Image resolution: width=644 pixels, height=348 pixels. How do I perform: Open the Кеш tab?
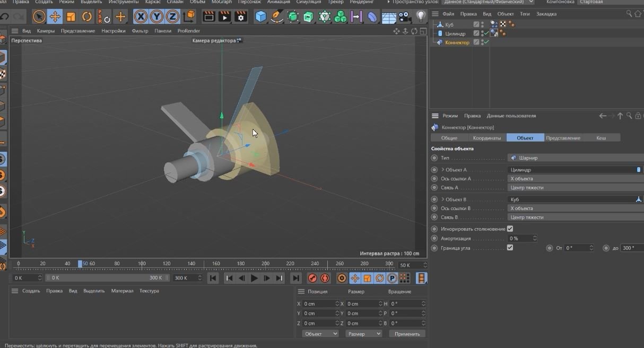(x=601, y=138)
